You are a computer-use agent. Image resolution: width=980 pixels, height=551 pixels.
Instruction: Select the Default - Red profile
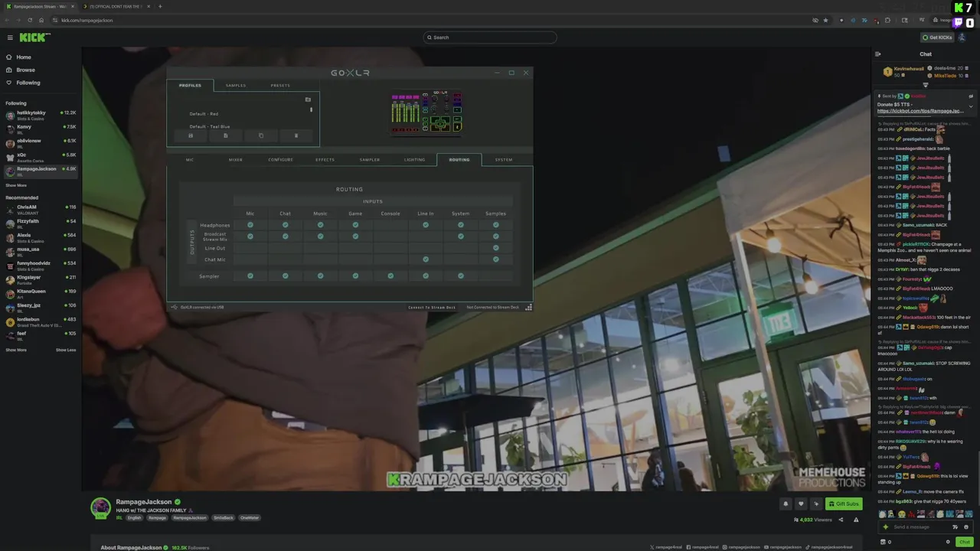[x=204, y=114]
